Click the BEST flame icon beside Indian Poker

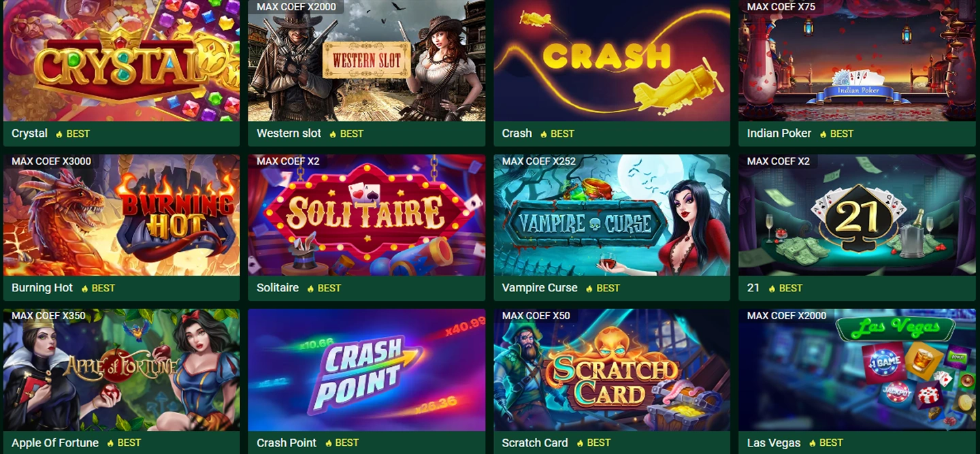click(x=823, y=134)
